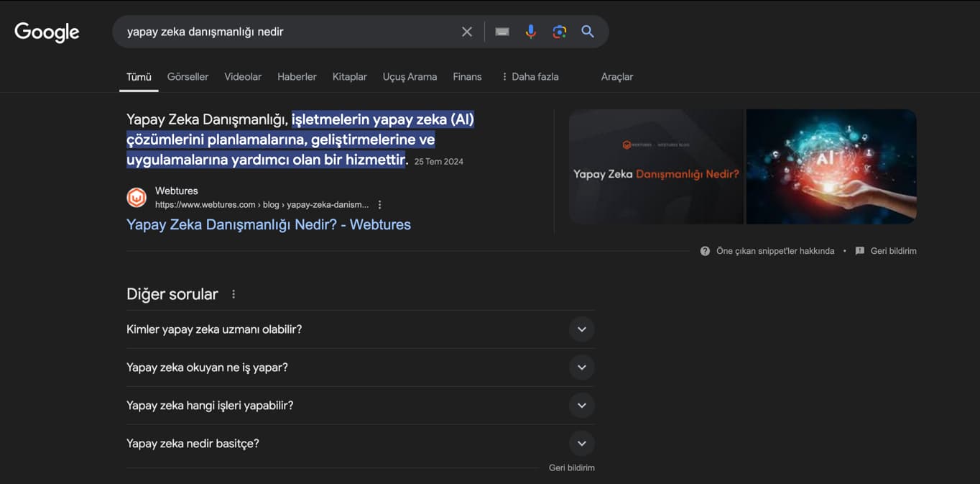
Task: Open the AI hand hologram thumbnail
Action: 831,167
